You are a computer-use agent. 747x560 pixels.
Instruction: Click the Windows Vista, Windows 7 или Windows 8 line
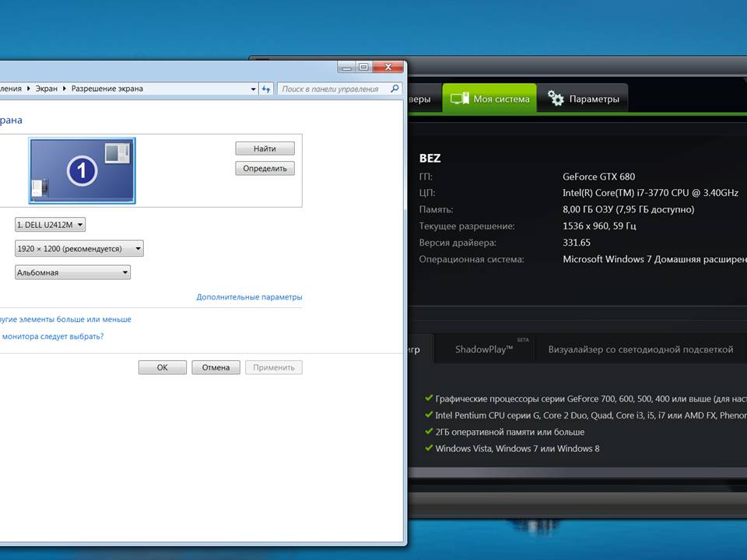click(517, 448)
